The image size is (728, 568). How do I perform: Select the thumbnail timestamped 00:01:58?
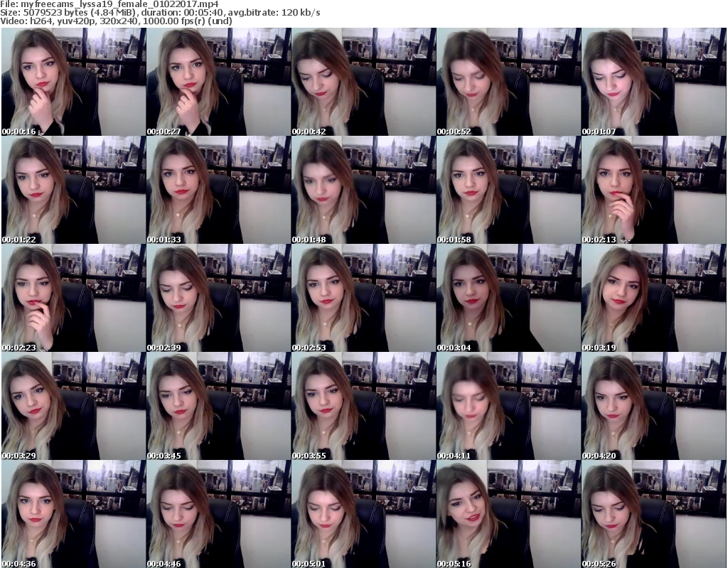coord(508,190)
